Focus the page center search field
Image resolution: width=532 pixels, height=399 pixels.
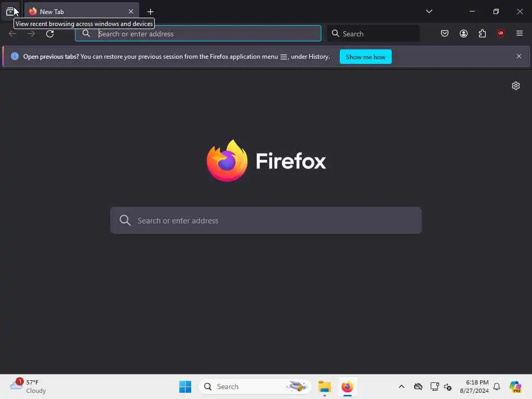[x=266, y=220]
